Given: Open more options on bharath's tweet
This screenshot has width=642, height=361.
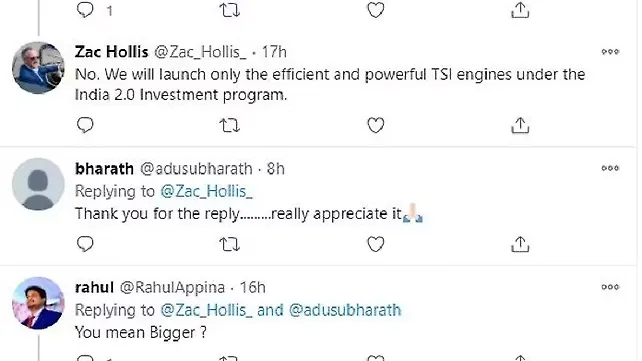Looking at the screenshot, I should 610,168.
